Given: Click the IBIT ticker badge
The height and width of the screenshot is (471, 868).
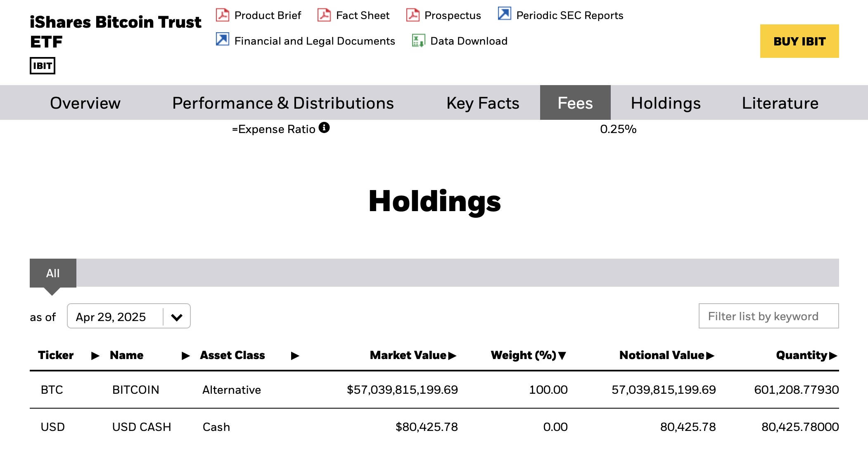Looking at the screenshot, I should (43, 66).
